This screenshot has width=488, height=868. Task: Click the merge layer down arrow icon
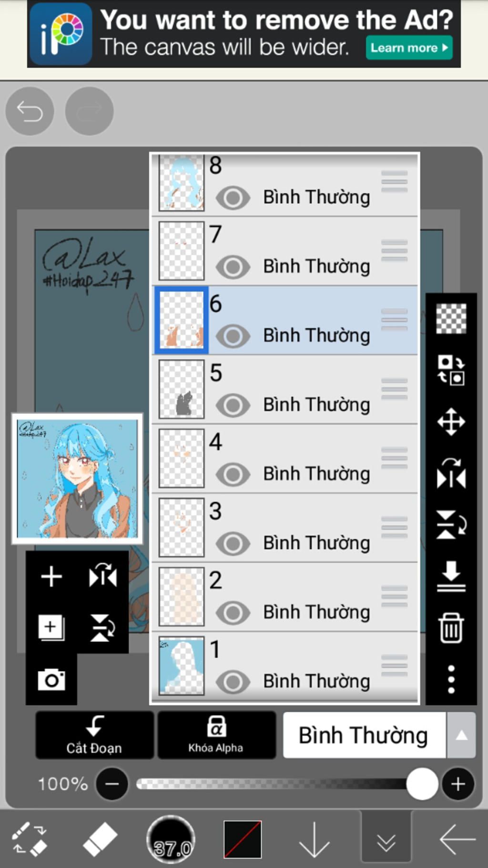[x=451, y=576]
